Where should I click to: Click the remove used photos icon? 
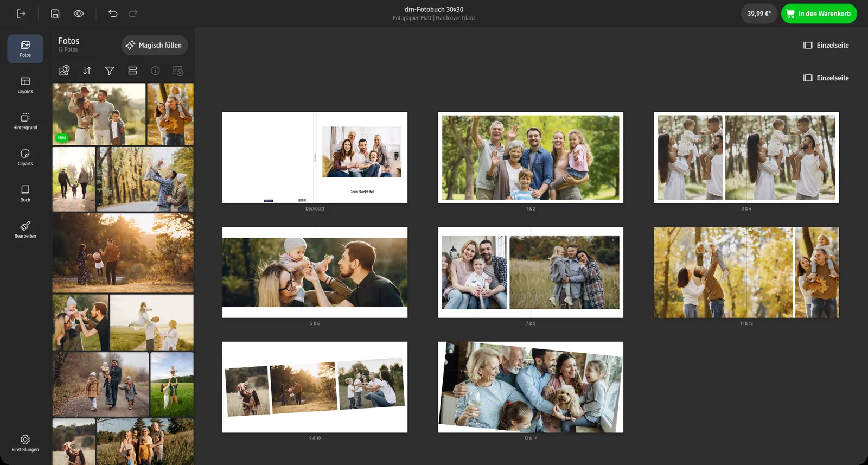click(178, 71)
